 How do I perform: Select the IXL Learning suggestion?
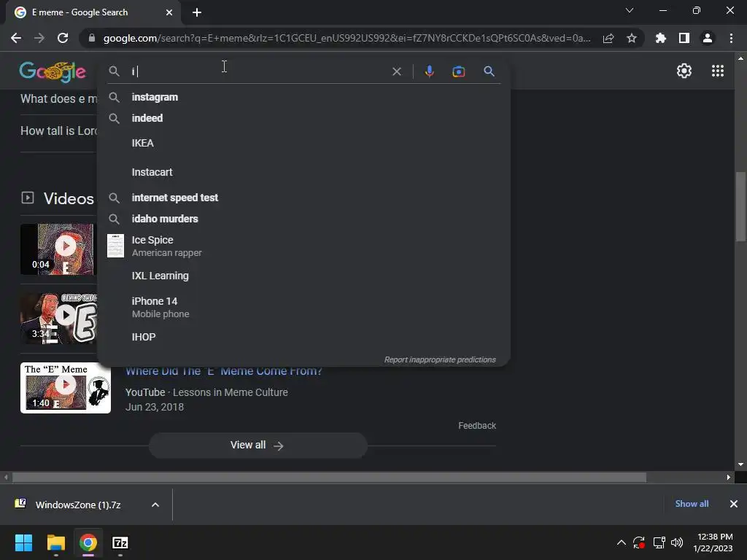304,276
